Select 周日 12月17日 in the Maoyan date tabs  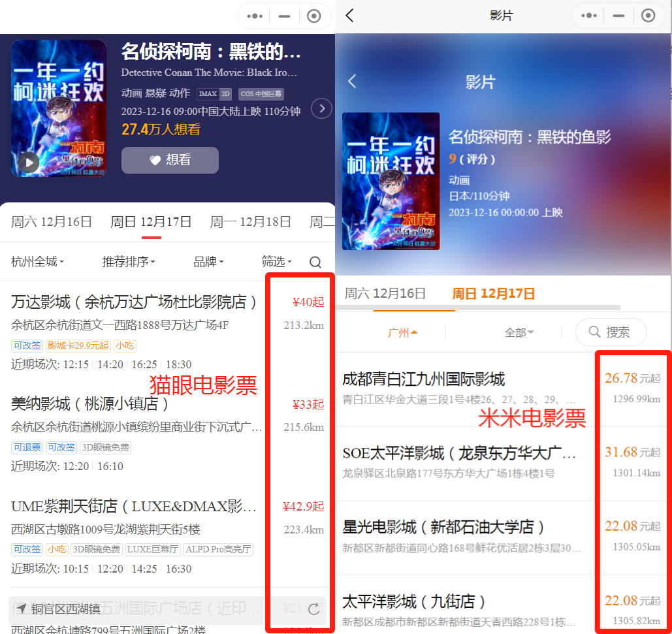[151, 222]
